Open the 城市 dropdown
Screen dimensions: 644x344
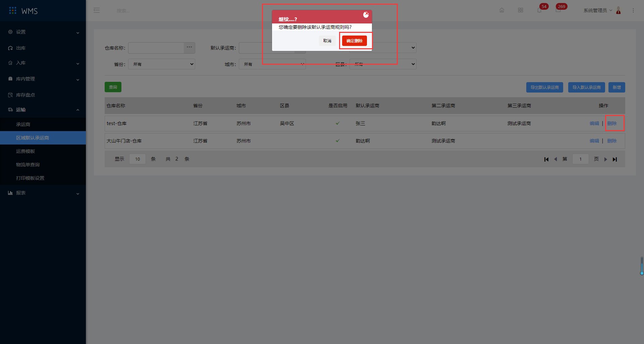click(x=272, y=64)
